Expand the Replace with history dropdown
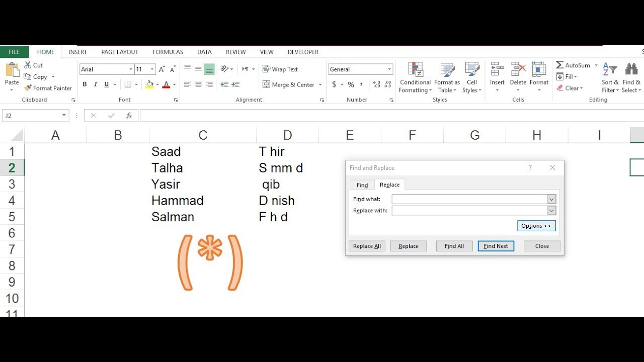This screenshot has height=362, width=644. (551, 211)
